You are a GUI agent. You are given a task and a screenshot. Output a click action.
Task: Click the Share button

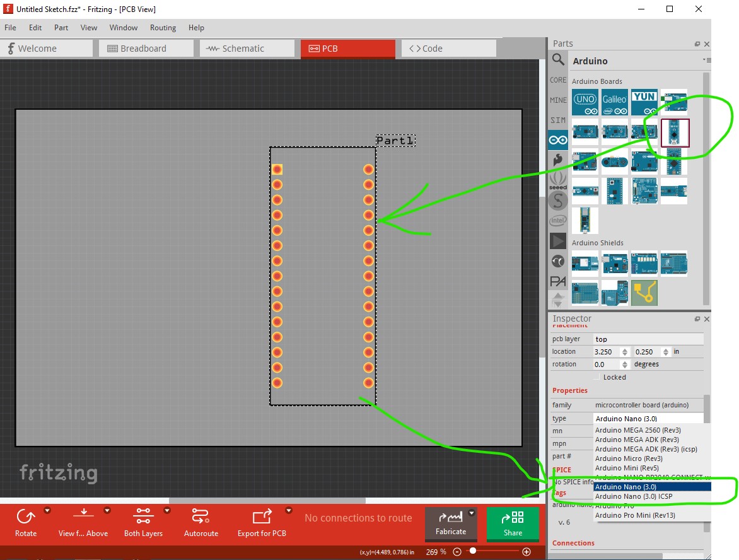[x=513, y=523]
